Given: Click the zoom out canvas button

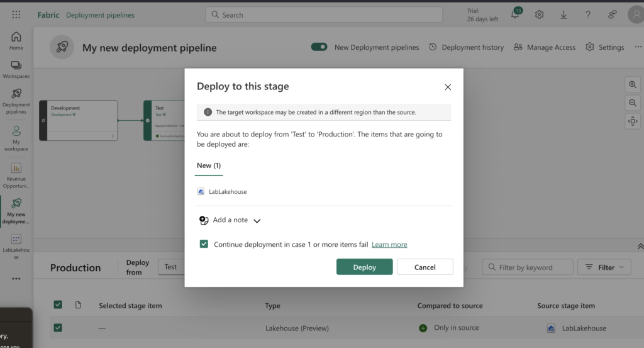Looking at the screenshot, I should coord(633,103).
